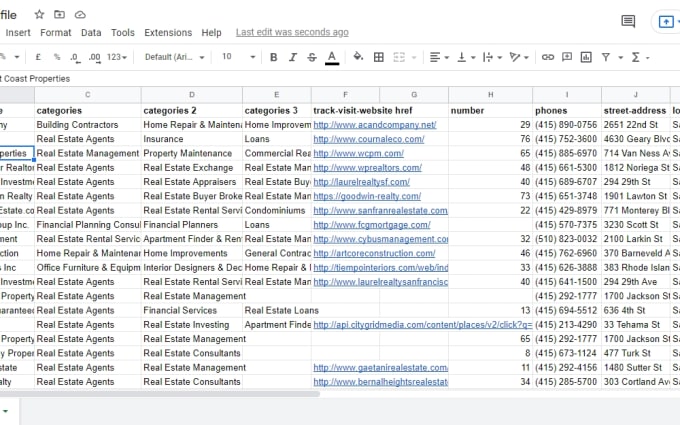The width and height of the screenshot is (680, 425).
Task: Click the horizontal scrollbar
Action: pyautogui.click(x=160, y=394)
